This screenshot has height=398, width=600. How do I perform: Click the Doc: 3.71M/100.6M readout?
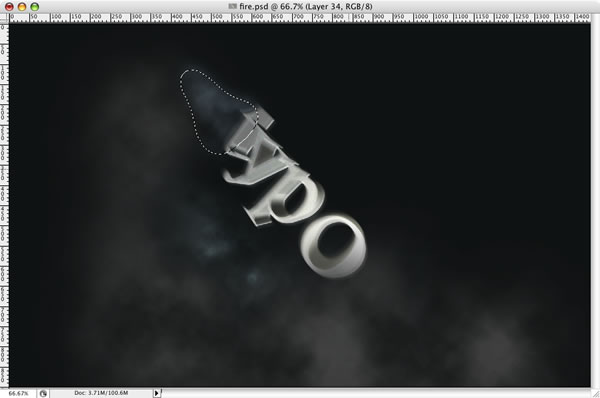point(101,393)
